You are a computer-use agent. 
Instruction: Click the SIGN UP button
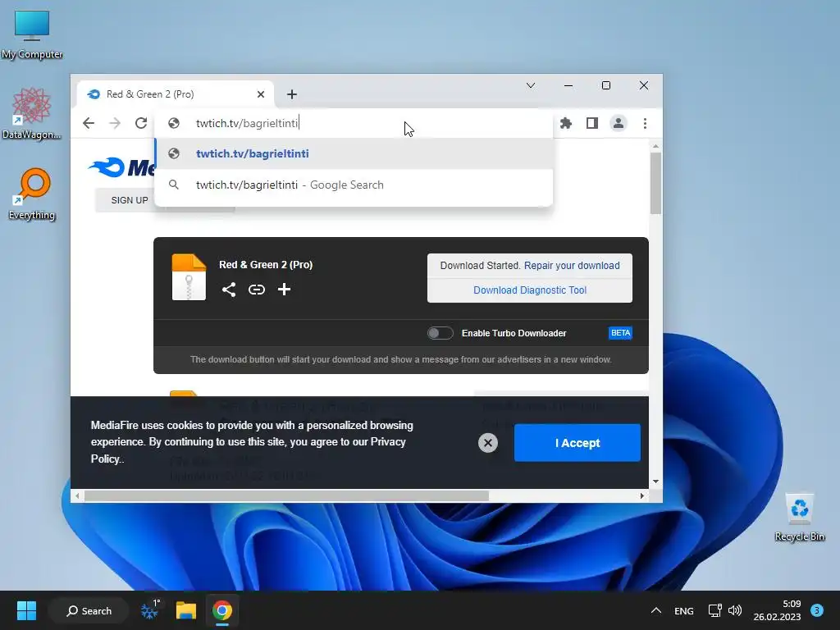(x=130, y=200)
